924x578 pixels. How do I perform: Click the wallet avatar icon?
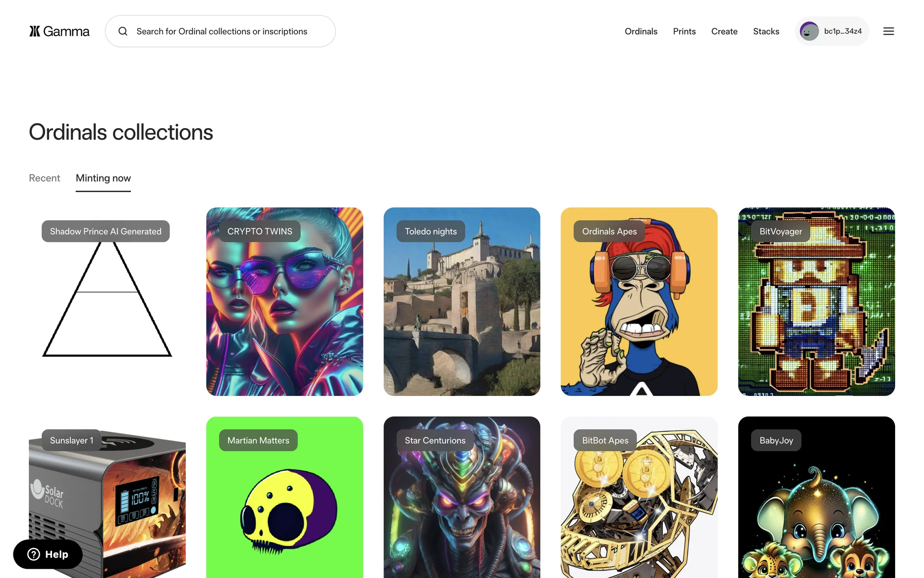(x=809, y=31)
